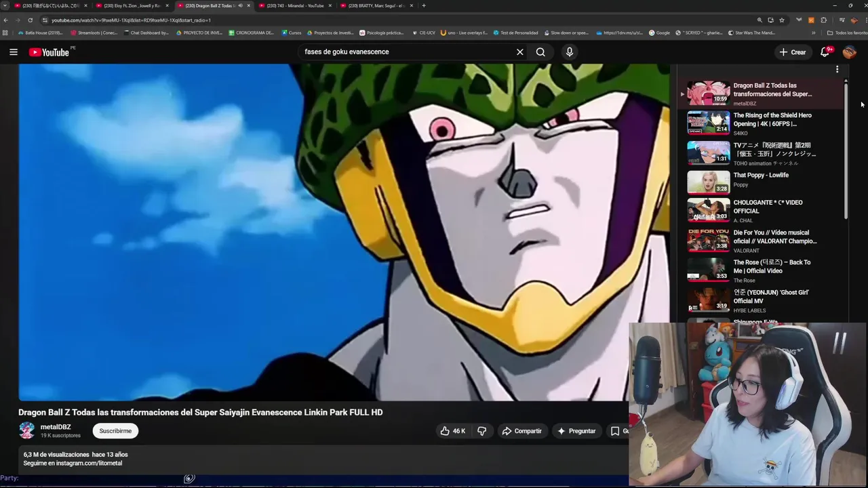This screenshot has height=488, width=868.
Task: Open the 'Star Wars The Mand...' bookmark
Action: 751,33
